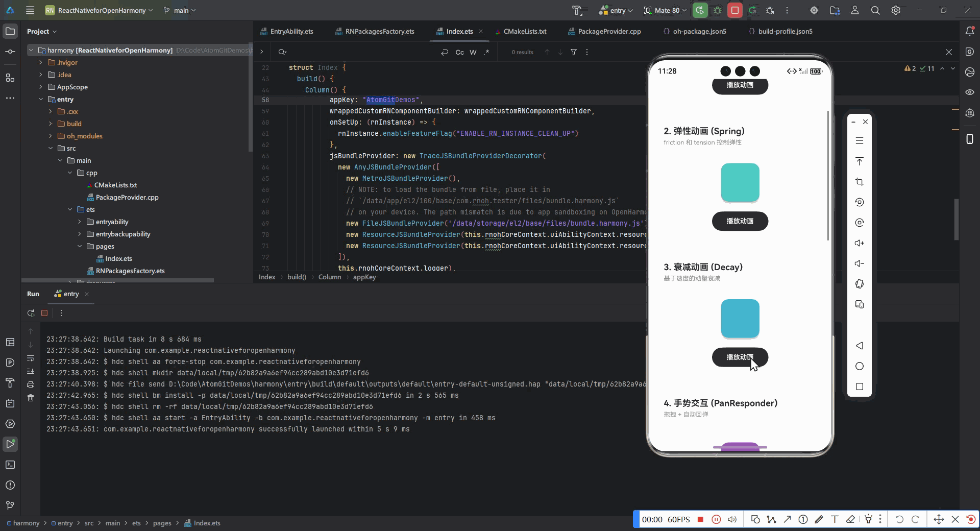Open the Search Everywhere magnifier
Screen dimensions: 980x531
pyautogui.click(x=875, y=10)
